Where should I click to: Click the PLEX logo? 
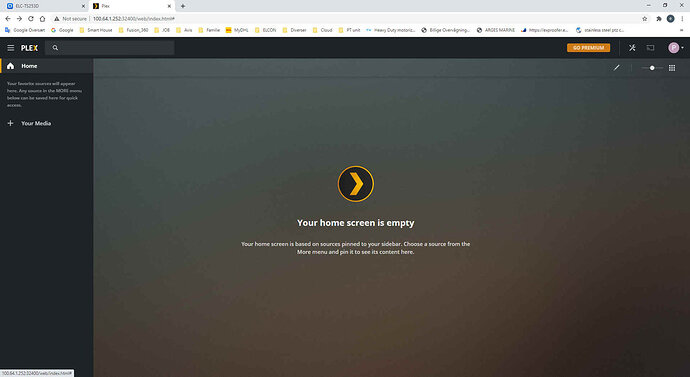[x=29, y=48]
